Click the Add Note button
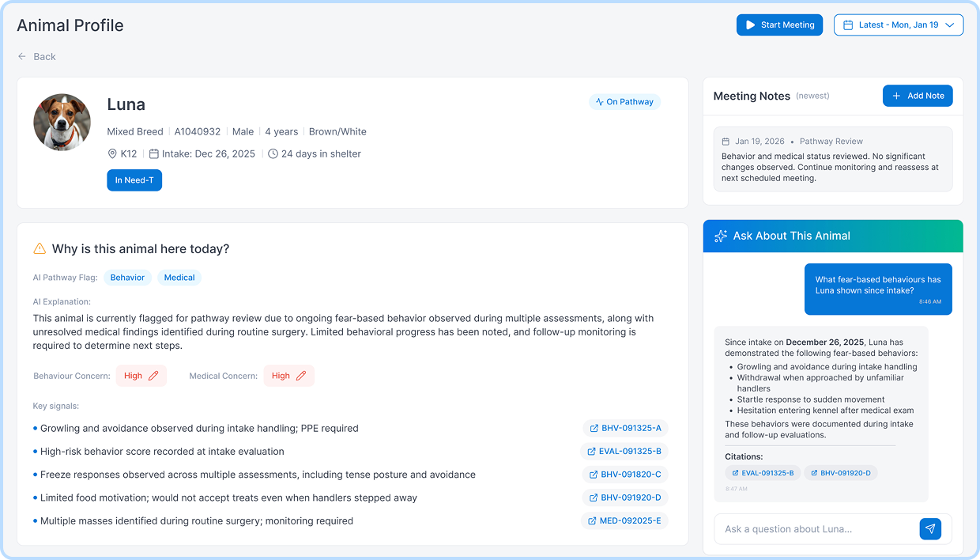 pos(918,96)
